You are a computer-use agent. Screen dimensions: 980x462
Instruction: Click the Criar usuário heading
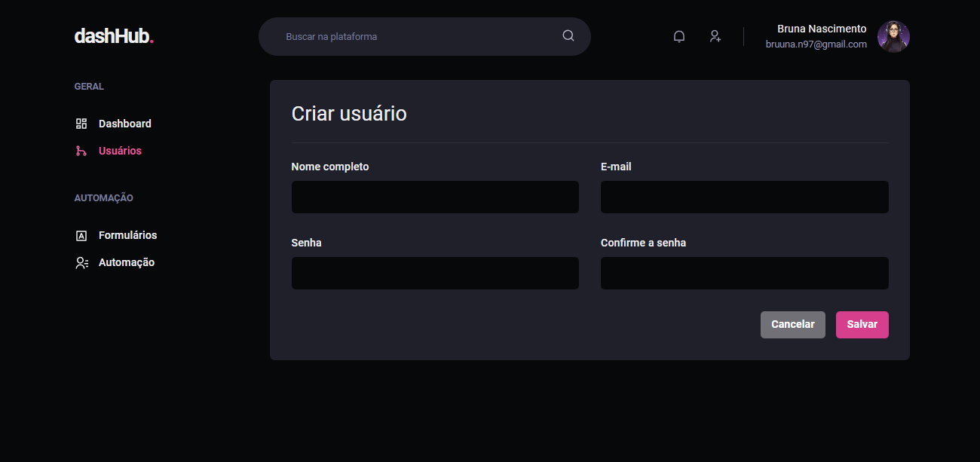coord(349,114)
